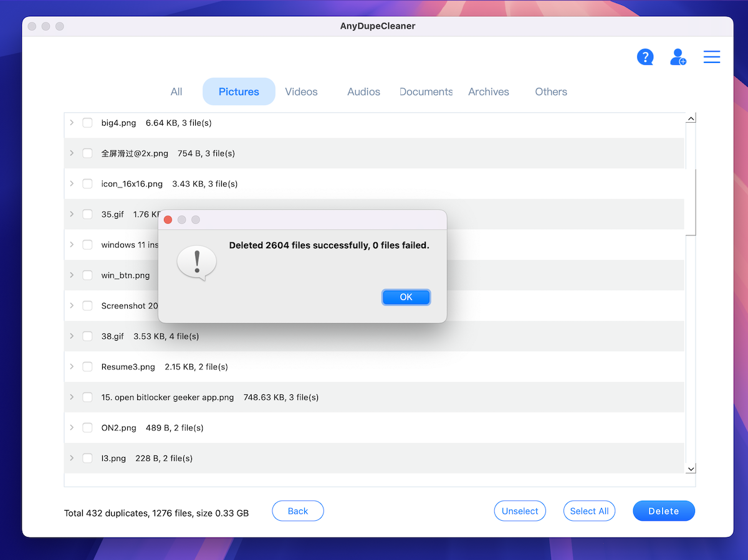Close the dialog with red button
Image resolution: width=748 pixels, height=560 pixels.
168,220
